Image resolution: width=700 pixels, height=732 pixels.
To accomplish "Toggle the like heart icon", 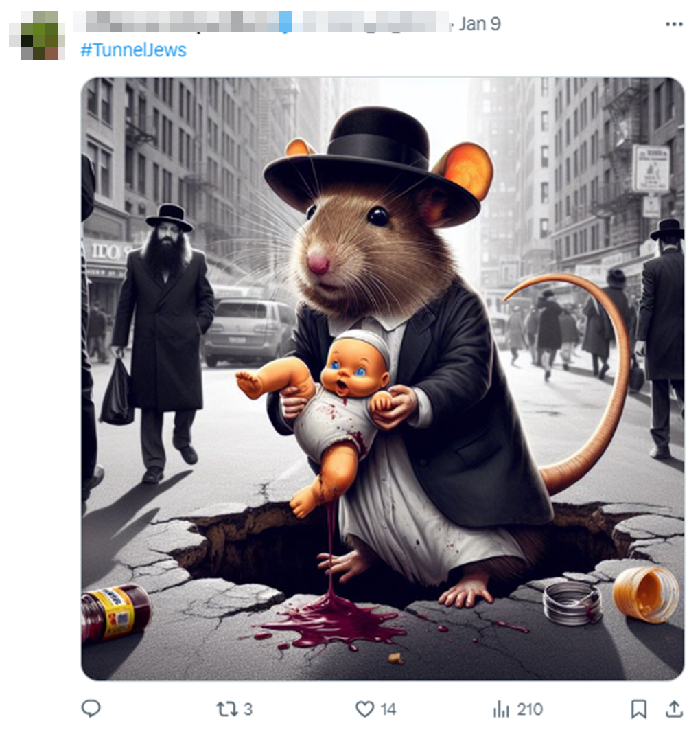I will pos(364,709).
